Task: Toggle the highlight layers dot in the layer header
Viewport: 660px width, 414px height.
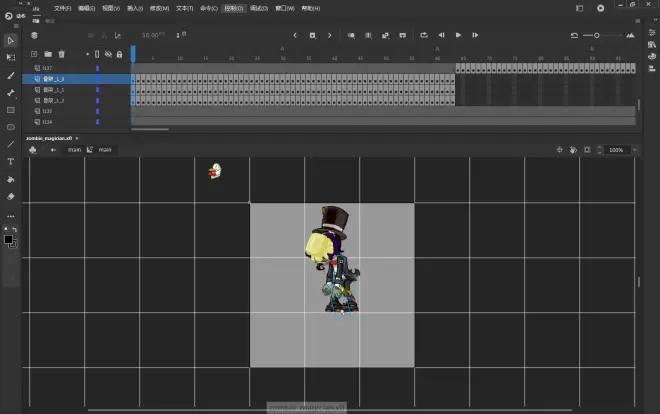Action: coord(88,54)
